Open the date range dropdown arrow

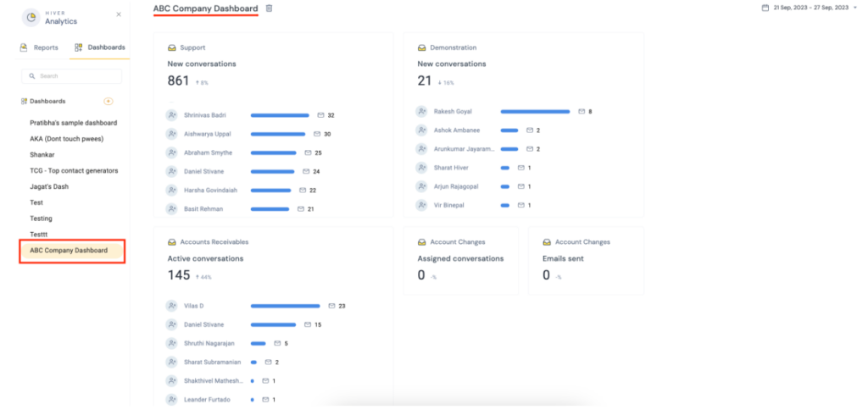855,8
